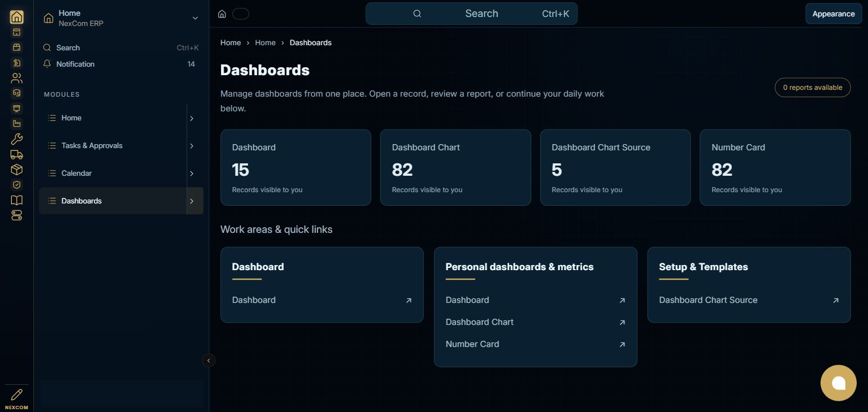Click the small home icon in the top bar

222,14
